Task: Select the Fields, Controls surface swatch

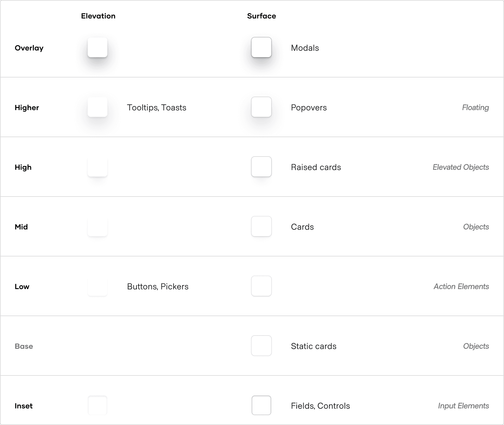Action: click(x=261, y=405)
